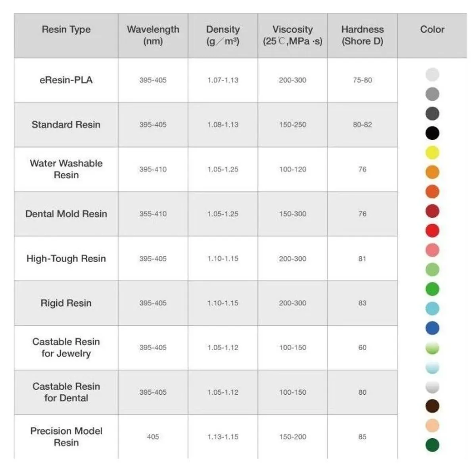Select the Hardness (Shore D) header
The height and width of the screenshot is (476, 476).
[x=362, y=35]
